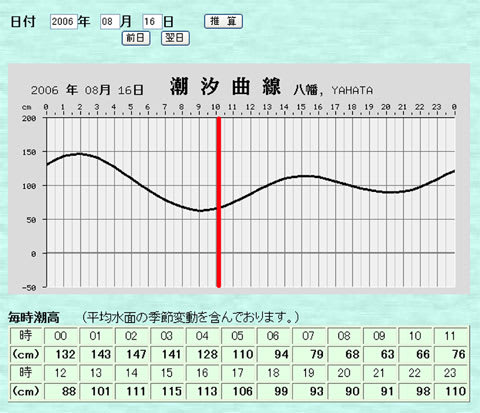Select the tide value 115 in table
480x413 pixels.
tap(168, 391)
